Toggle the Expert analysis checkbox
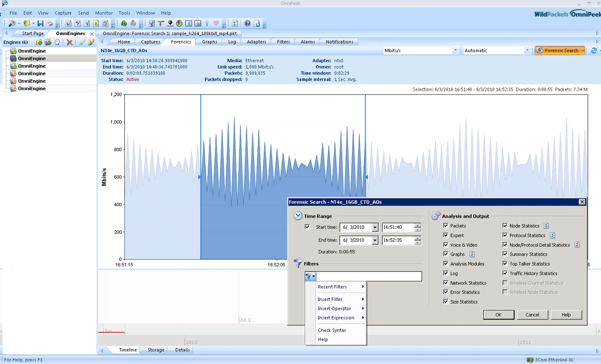This screenshot has height=364, width=601. (446, 235)
